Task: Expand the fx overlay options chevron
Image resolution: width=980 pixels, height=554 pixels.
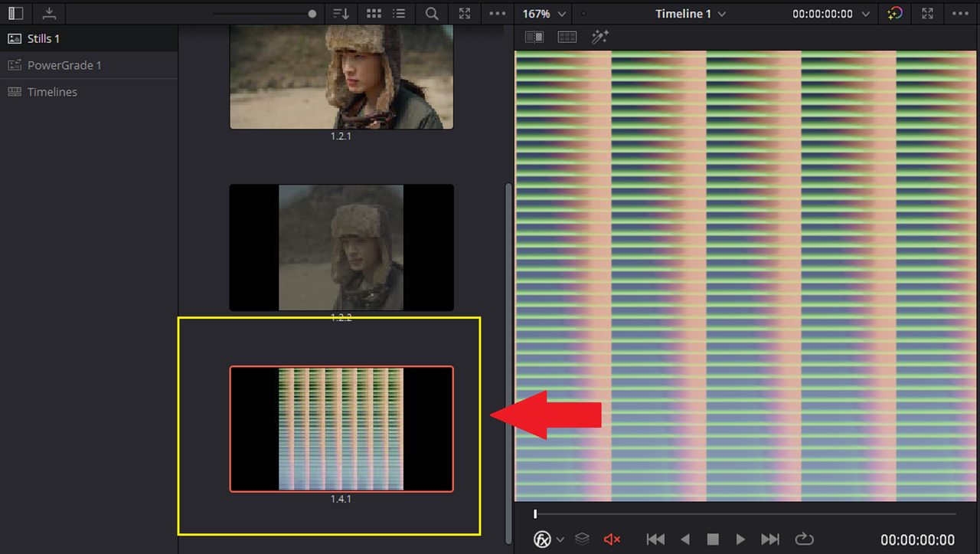Action: pyautogui.click(x=560, y=539)
